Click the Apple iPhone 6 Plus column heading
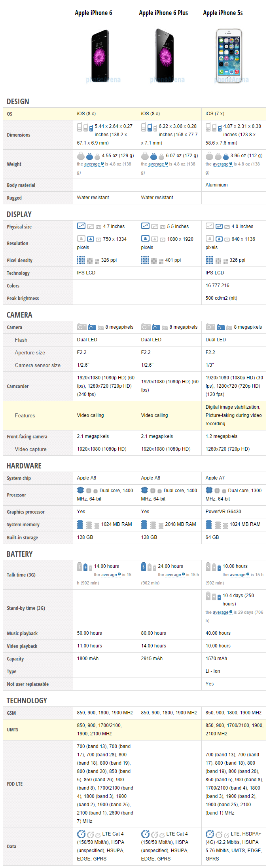This screenshot has width=269, height=868. [x=163, y=13]
